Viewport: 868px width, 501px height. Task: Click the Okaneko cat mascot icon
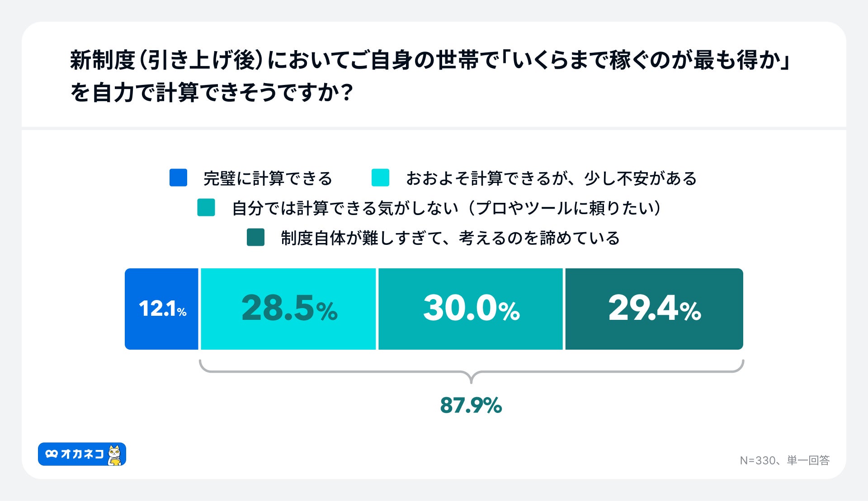[x=115, y=455]
